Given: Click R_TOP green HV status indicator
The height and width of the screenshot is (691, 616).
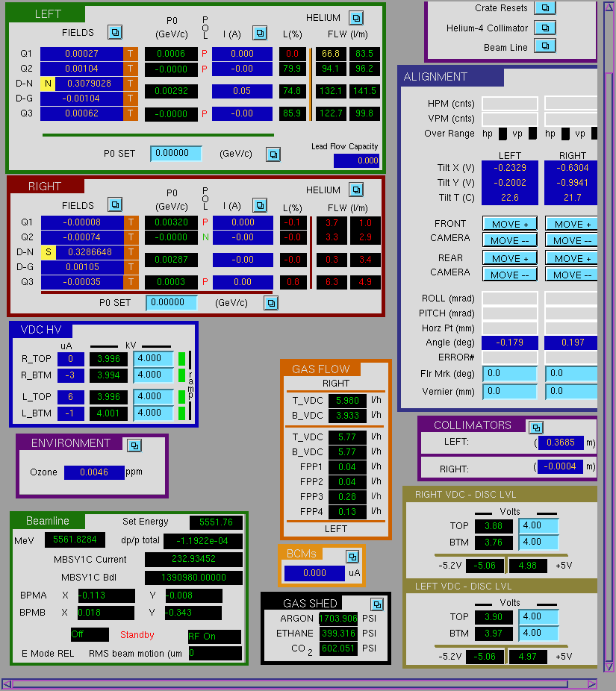Looking at the screenshot, I should click(x=181, y=359).
